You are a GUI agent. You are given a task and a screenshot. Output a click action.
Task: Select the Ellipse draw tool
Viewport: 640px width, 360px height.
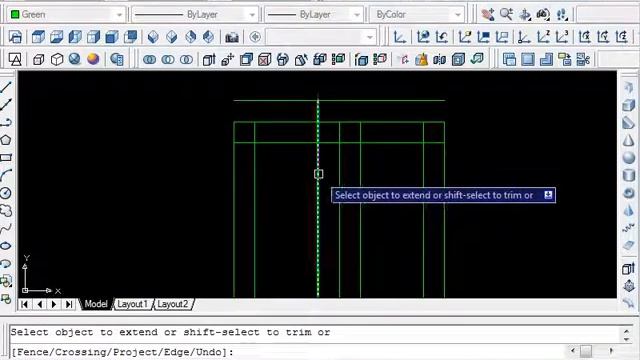(6, 246)
